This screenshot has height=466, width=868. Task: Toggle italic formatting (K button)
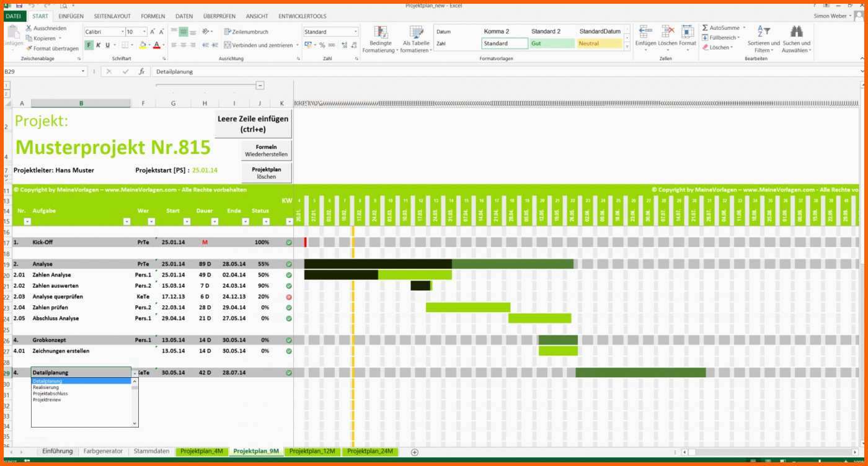[x=99, y=45]
